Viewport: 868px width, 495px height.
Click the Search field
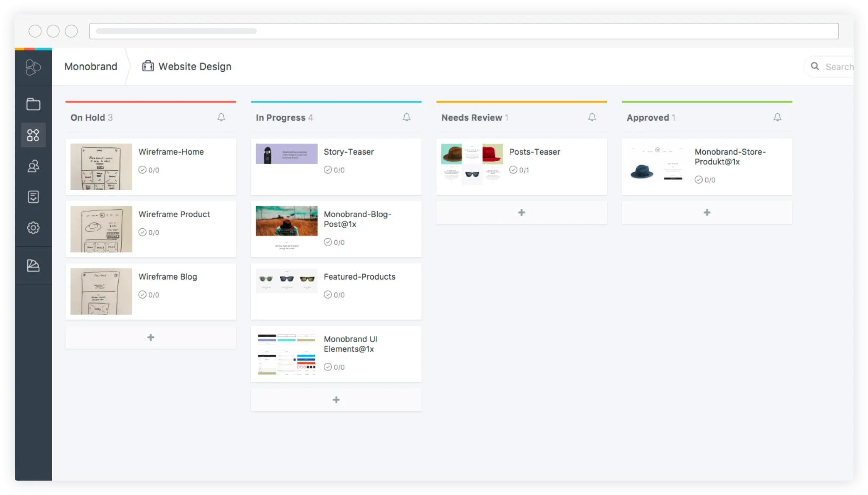[837, 67]
